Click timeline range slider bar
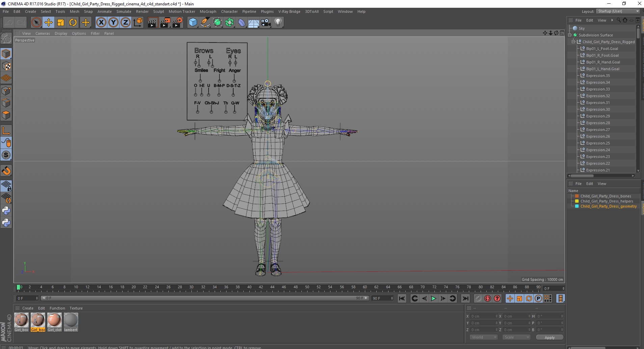644x349 pixels. point(205,298)
